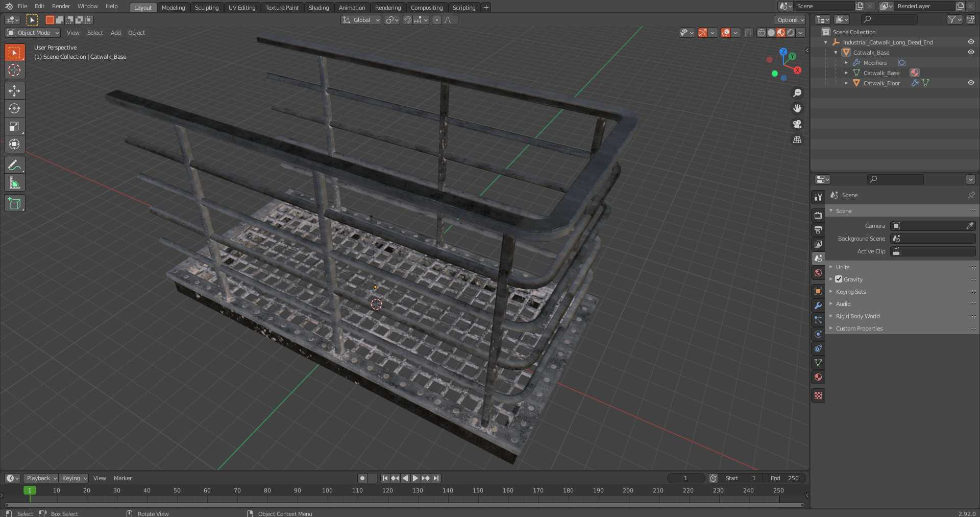Open Material properties tab
The width and height of the screenshot is (980, 517).
point(818,377)
